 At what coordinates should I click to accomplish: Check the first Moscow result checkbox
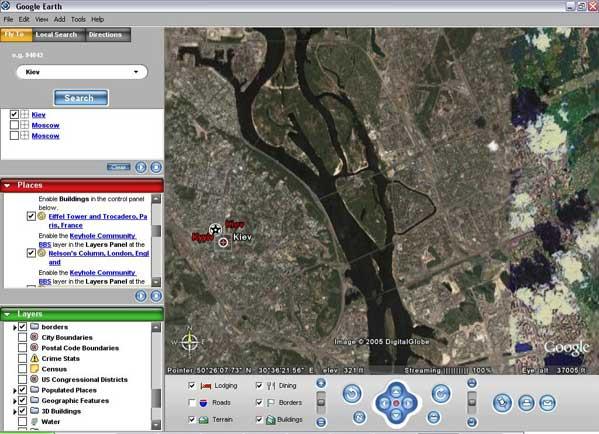tap(14, 125)
